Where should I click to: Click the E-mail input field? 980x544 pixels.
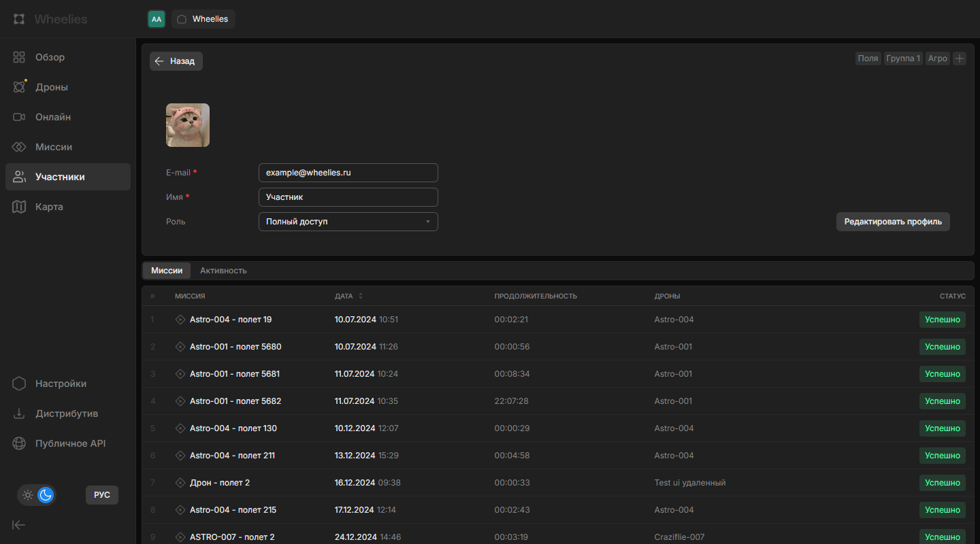pos(348,173)
